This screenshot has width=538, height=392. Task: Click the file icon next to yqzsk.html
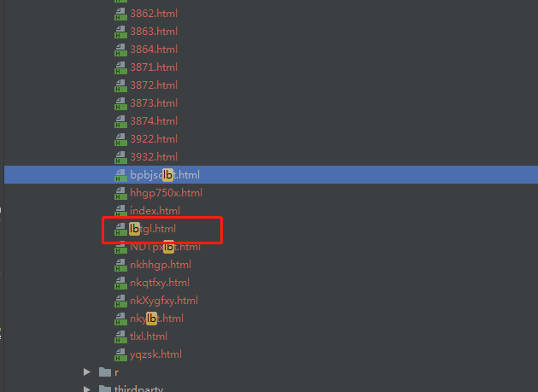pyautogui.click(x=120, y=354)
